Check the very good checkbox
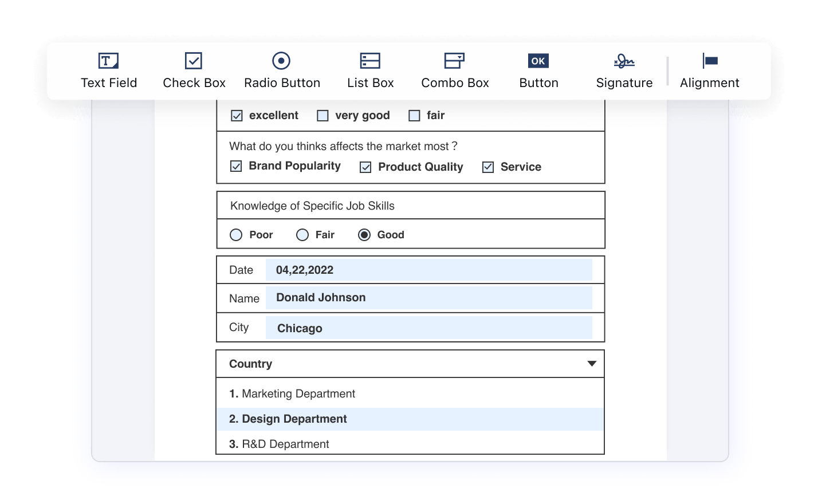 [323, 116]
